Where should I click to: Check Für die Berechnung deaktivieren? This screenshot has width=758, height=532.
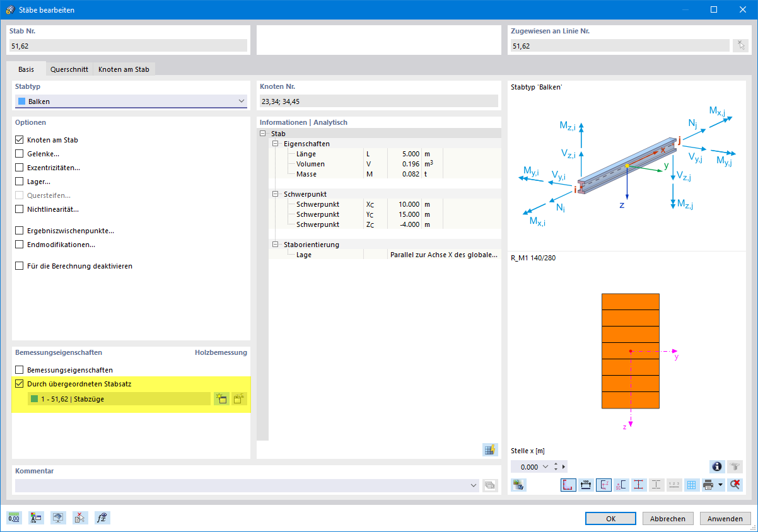coord(20,266)
